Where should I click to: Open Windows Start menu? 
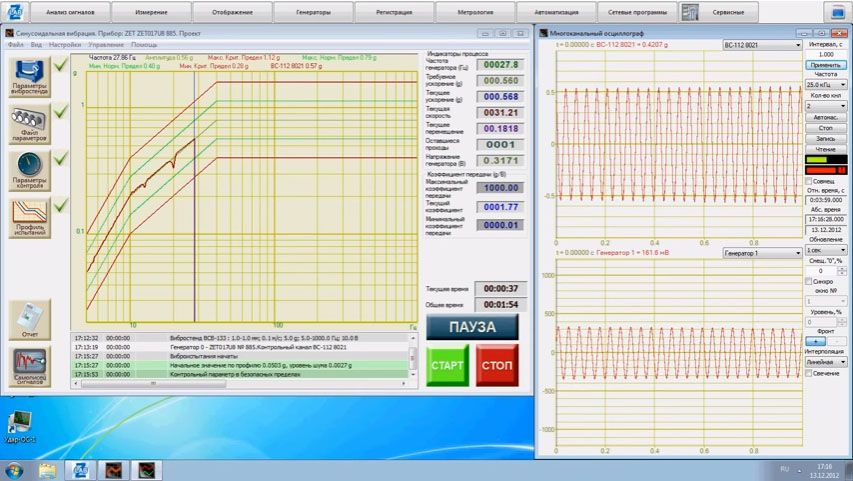point(14,470)
